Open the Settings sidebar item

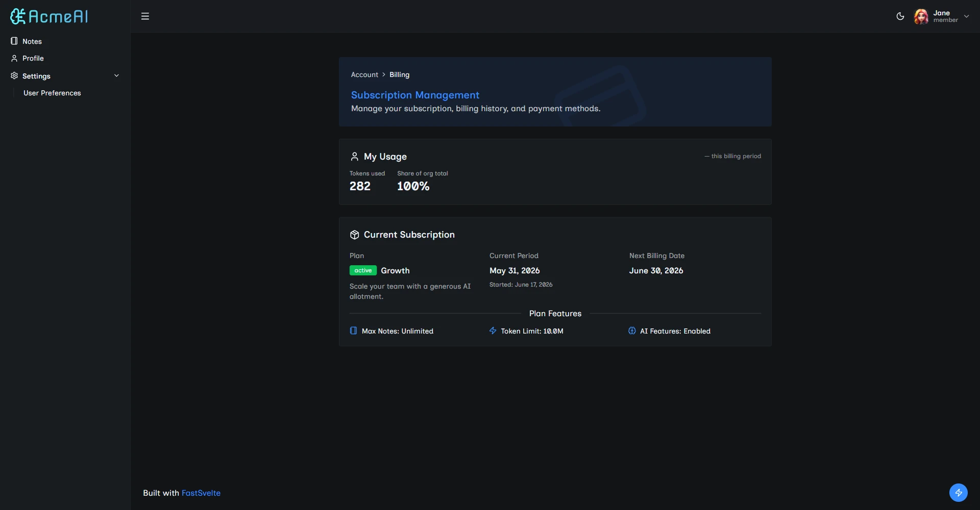point(65,76)
